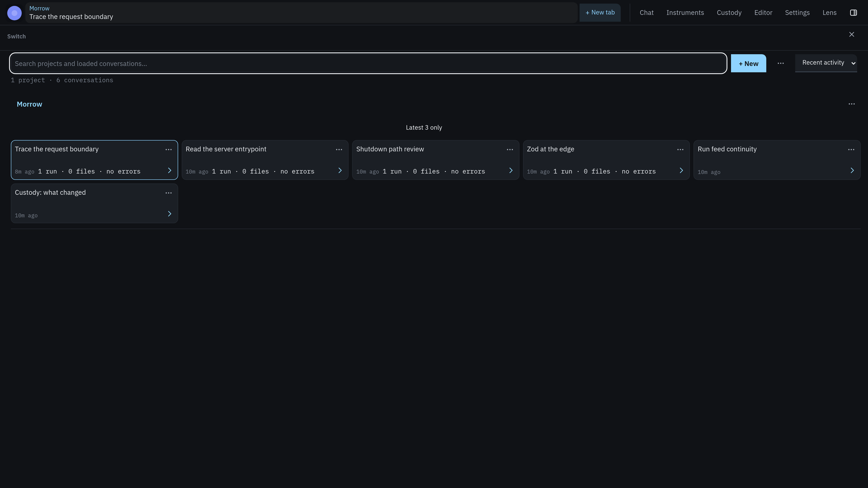
Task: Click the purple Morrow avatar icon
Action: point(14,13)
